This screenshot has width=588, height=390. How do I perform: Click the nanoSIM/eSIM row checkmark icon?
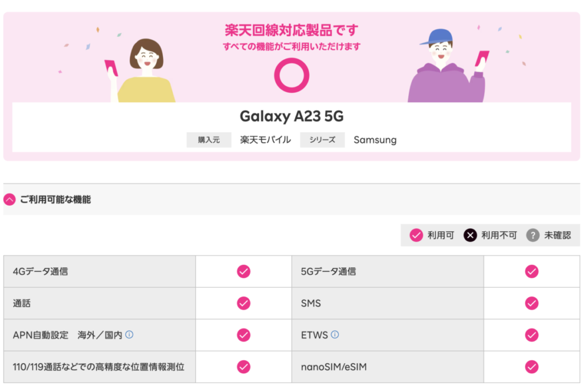[532, 367]
